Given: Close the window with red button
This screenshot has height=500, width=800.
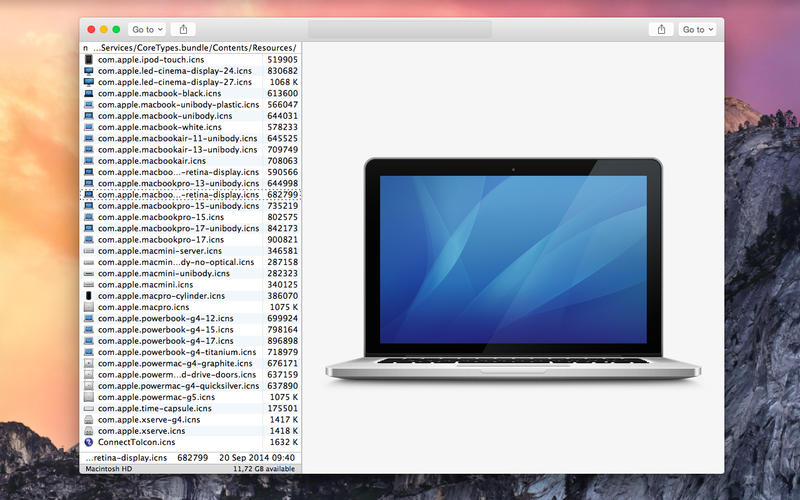Looking at the screenshot, I should point(91,30).
